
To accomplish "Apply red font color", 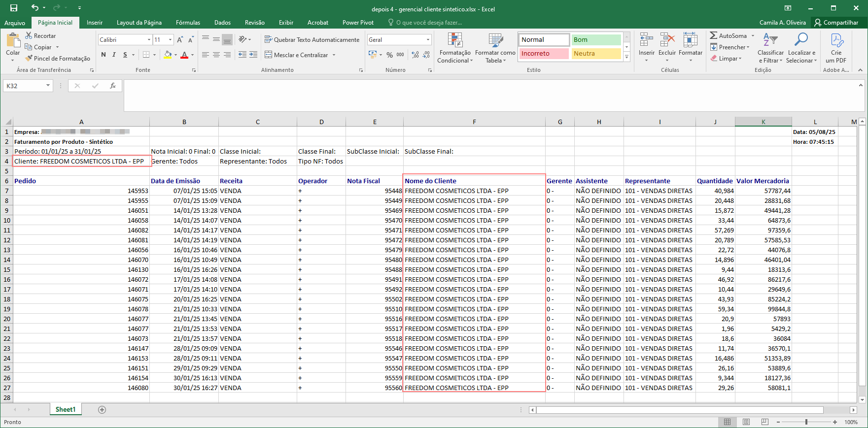I will coord(184,55).
